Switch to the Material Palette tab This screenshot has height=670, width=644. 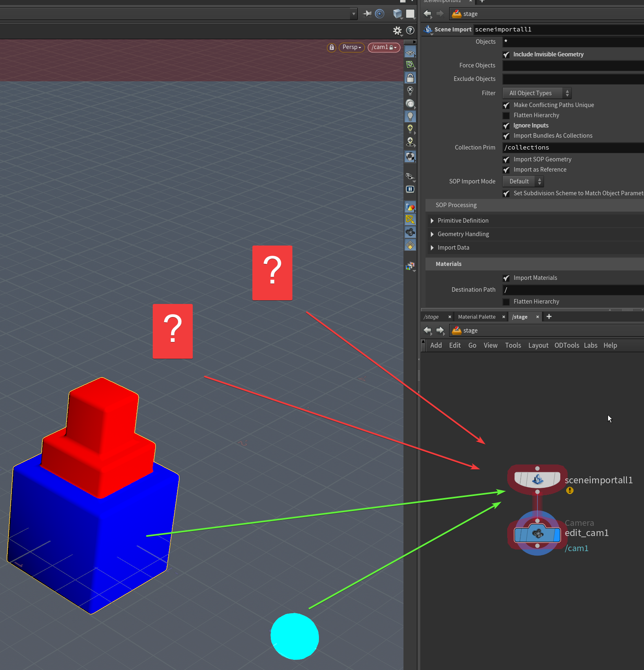tap(477, 317)
